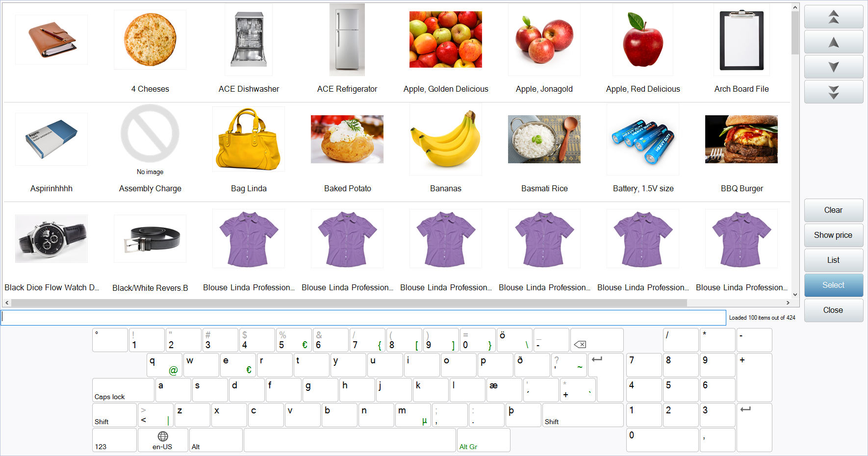Screen dimensions: 868x456
Task: Select the ACE Dishwasher product image
Action: click(x=249, y=40)
